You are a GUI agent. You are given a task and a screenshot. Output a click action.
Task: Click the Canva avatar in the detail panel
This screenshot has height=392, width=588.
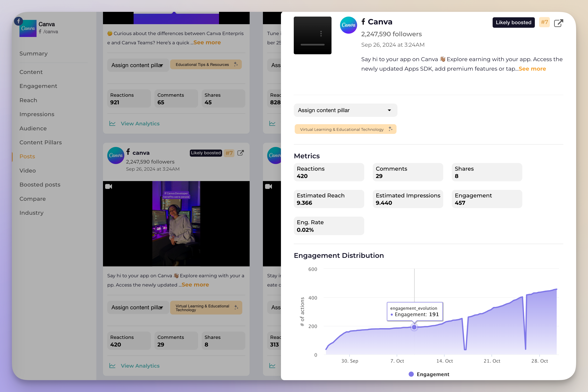pyautogui.click(x=348, y=25)
